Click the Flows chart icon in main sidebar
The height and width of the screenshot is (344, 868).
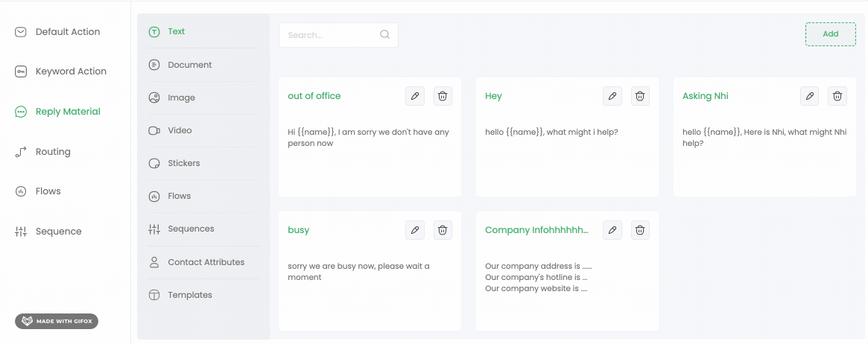20,191
